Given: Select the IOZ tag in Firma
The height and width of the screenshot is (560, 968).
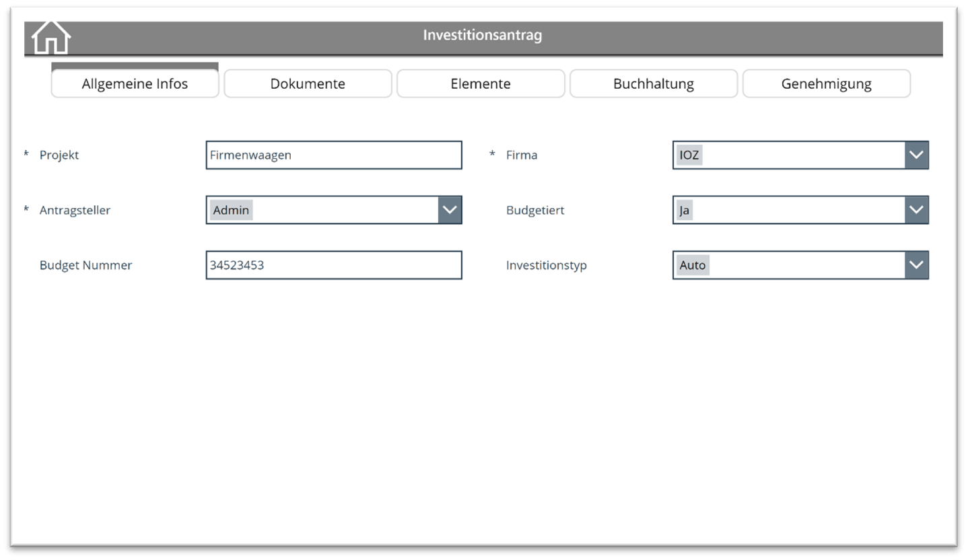Looking at the screenshot, I should tap(689, 155).
